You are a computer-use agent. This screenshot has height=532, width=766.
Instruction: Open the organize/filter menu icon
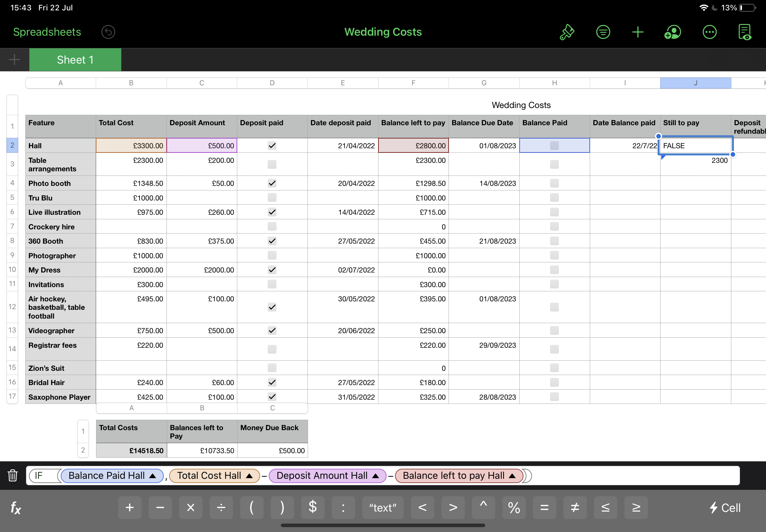(603, 32)
